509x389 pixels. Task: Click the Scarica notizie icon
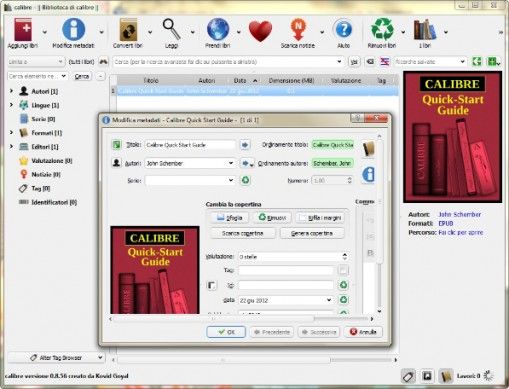click(x=298, y=29)
